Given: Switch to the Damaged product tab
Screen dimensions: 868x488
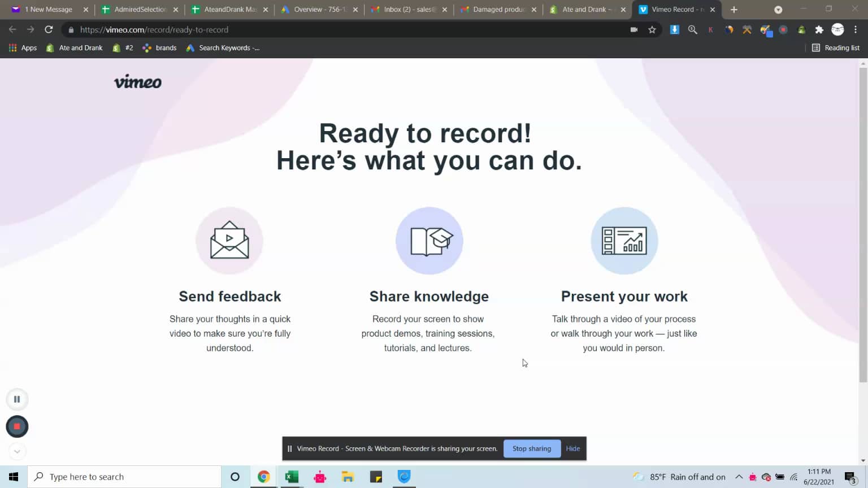Looking at the screenshot, I should (x=499, y=10).
